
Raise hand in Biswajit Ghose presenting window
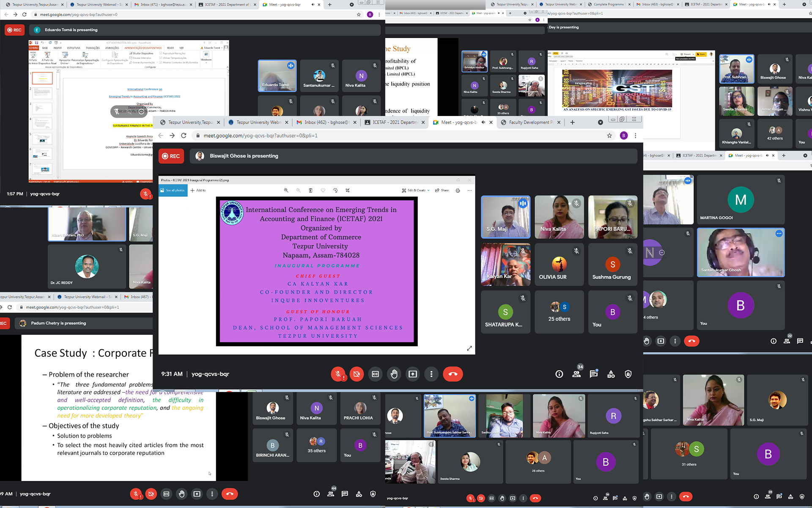tap(394, 374)
